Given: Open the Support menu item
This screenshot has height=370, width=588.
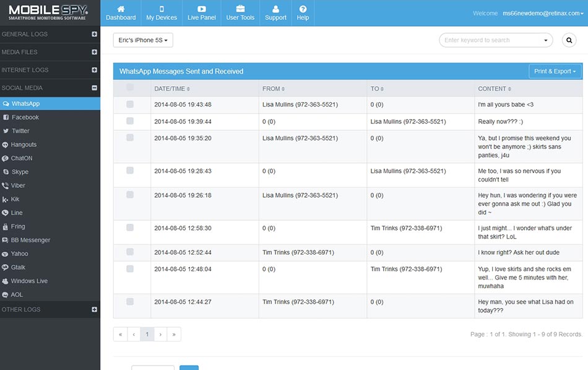Looking at the screenshot, I should pyautogui.click(x=275, y=13).
